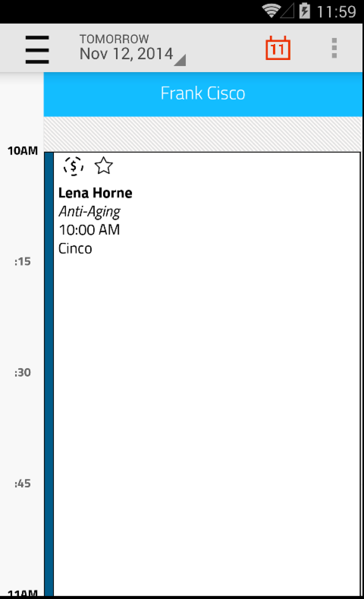Tap the :45 time marker
This screenshot has width=364, height=599.
point(22,484)
